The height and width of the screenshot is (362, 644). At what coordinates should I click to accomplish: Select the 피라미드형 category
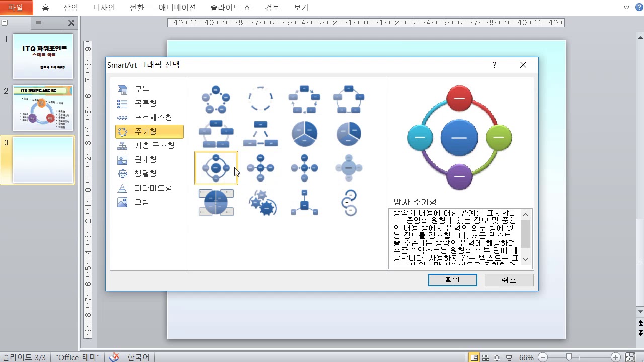(x=149, y=188)
